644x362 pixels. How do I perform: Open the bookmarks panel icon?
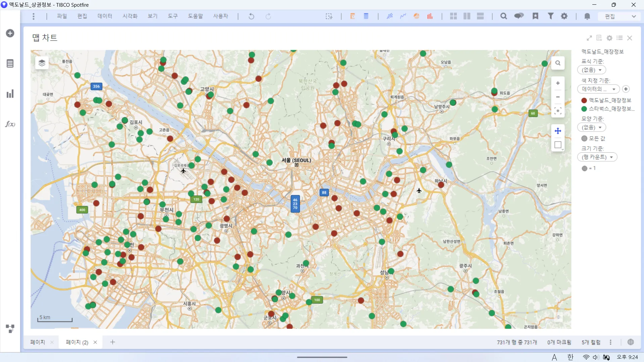coord(535,16)
